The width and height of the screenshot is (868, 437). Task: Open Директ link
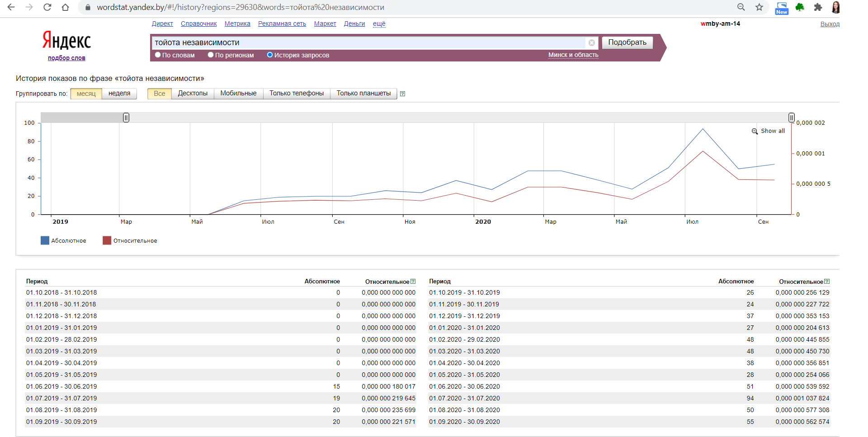click(162, 23)
